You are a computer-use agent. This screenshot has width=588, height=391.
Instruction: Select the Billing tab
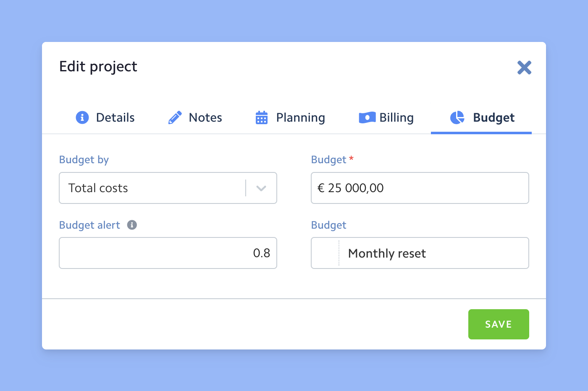click(x=396, y=117)
